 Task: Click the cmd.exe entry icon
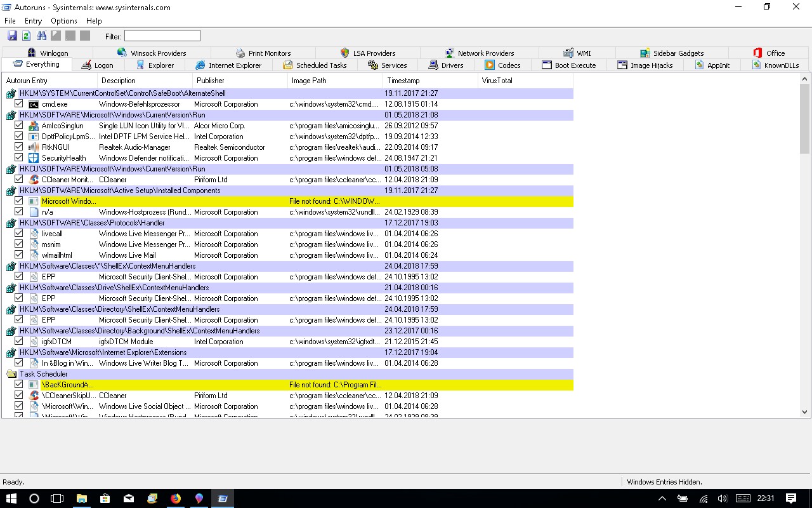tap(34, 104)
